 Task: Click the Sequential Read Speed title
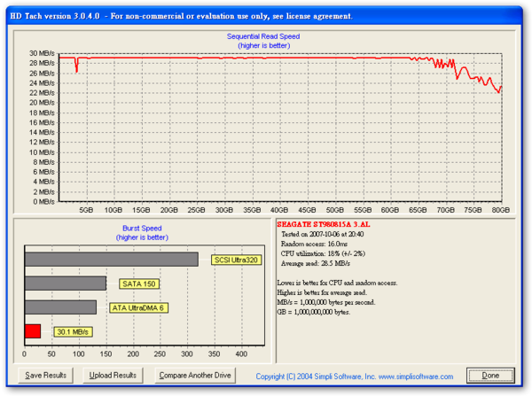[263, 36]
